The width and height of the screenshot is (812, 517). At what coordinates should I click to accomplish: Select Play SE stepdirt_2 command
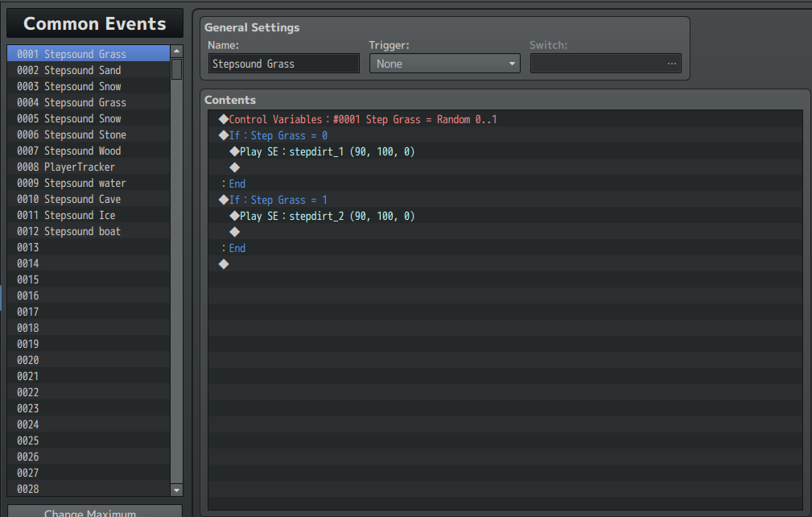tap(328, 216)
